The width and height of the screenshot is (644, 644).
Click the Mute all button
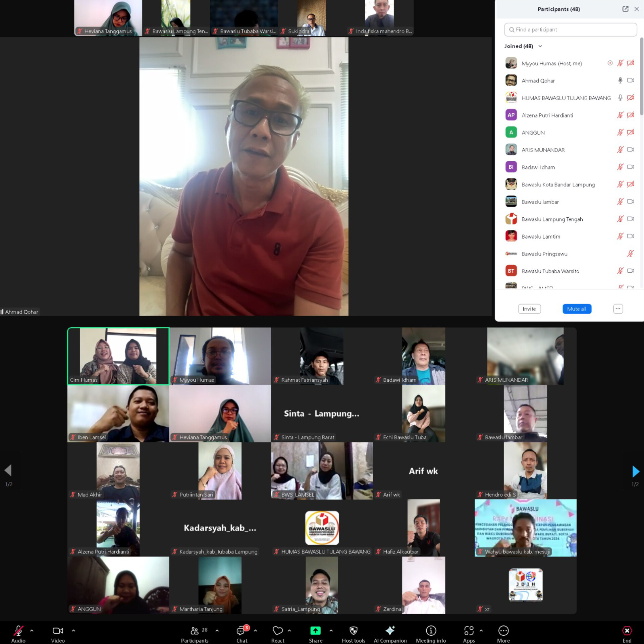click(577, 309)
